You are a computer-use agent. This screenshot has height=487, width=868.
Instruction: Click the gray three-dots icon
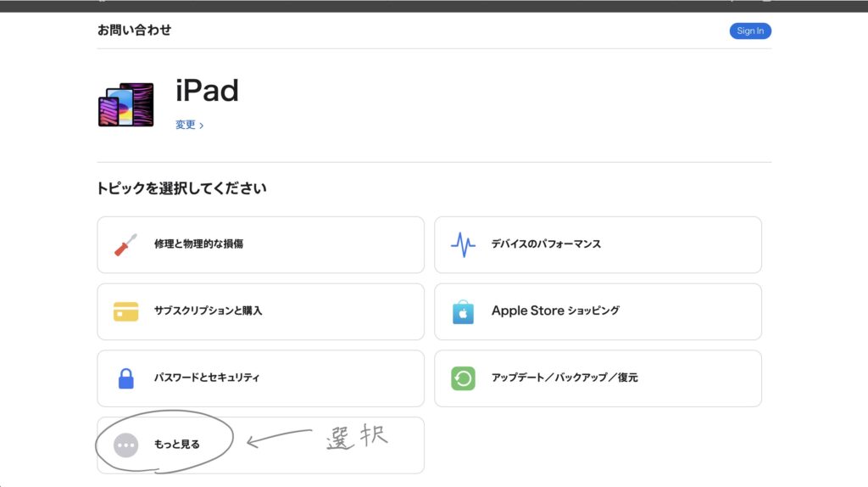click(x=125, y=445)
